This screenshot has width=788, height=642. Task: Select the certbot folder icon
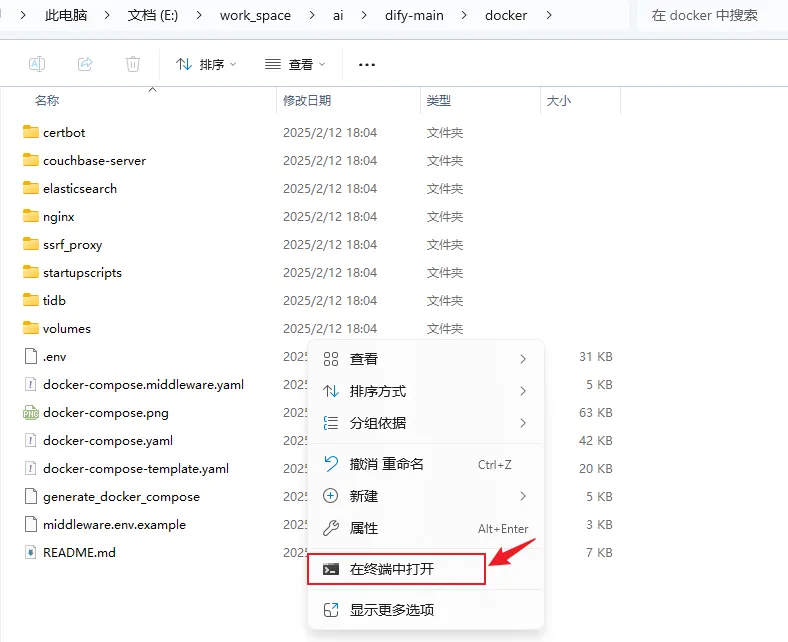pyautogui.click(x=30, y=132)
